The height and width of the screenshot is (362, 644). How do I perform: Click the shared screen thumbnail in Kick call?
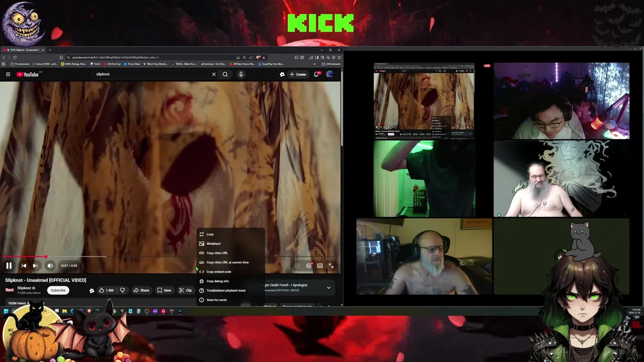424,100
